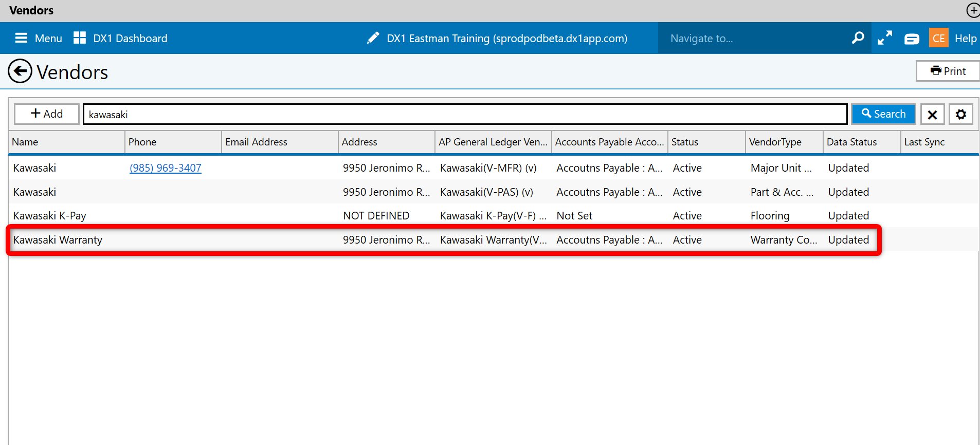980x445 pixels.
Task: Sort by the Phone column header
Action: [173, 142]
